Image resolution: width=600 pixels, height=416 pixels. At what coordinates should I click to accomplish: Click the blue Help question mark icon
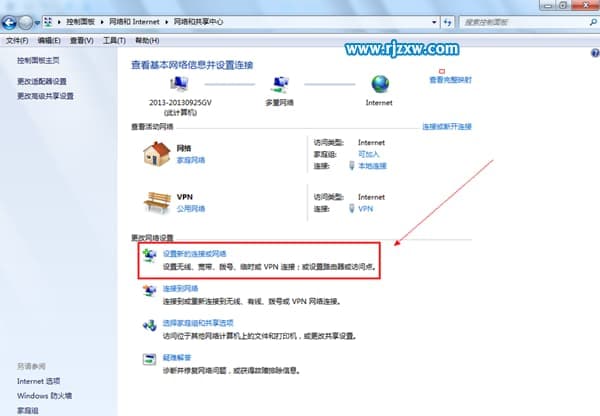coord(595,53)
